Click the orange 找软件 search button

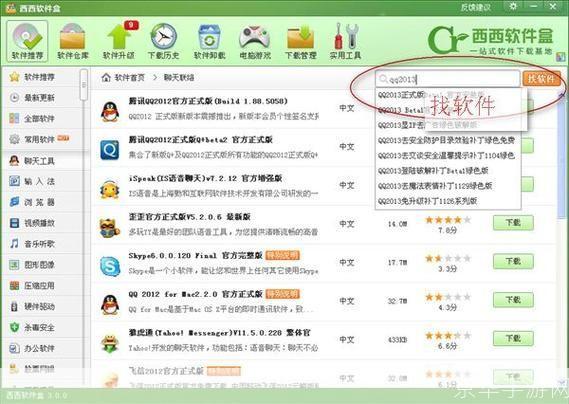coord(541,79)
